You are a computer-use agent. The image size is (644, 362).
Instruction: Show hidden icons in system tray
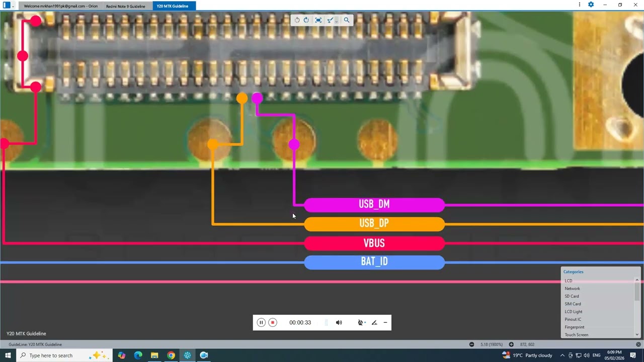click(x=562, y=355)
